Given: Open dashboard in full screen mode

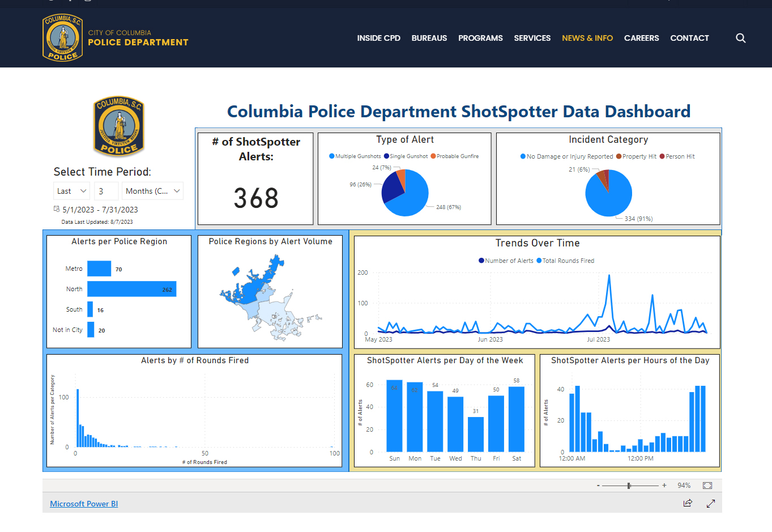Looking at the screenshot, I should [711, 503].
